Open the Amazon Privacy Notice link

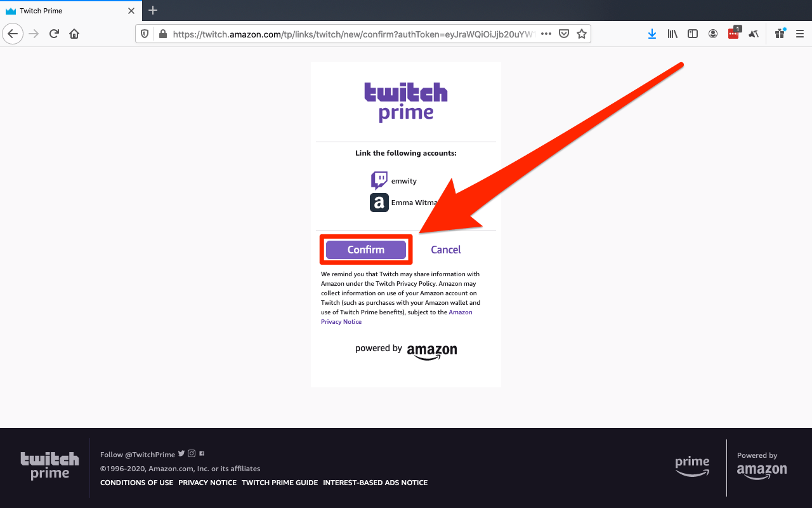click(x=396, y=317)
